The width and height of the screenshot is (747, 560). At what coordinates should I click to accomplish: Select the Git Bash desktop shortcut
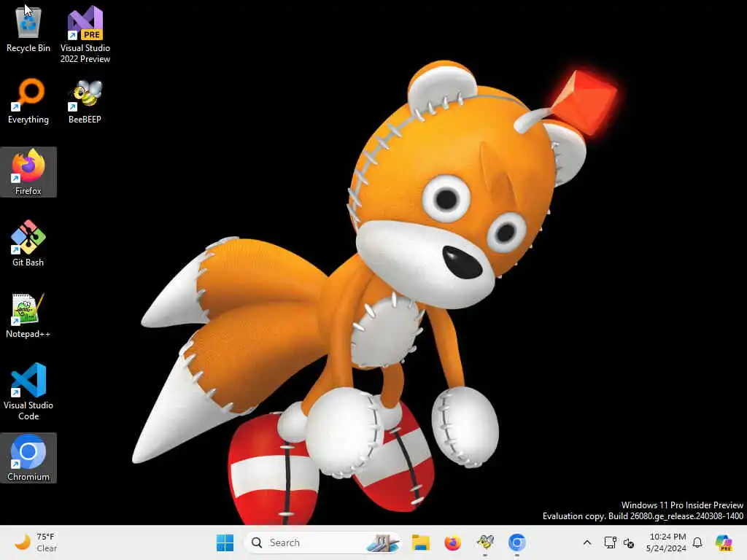[28, 244]
